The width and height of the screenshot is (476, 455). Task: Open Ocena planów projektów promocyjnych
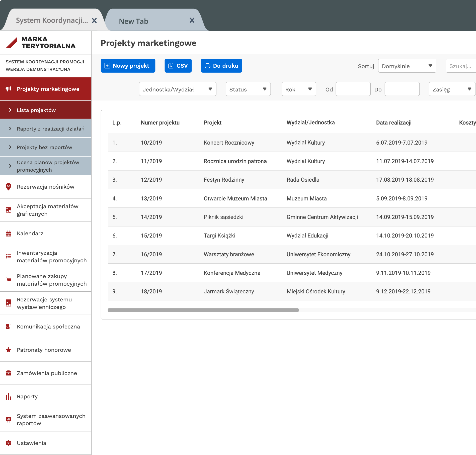[x=46, y=166]
